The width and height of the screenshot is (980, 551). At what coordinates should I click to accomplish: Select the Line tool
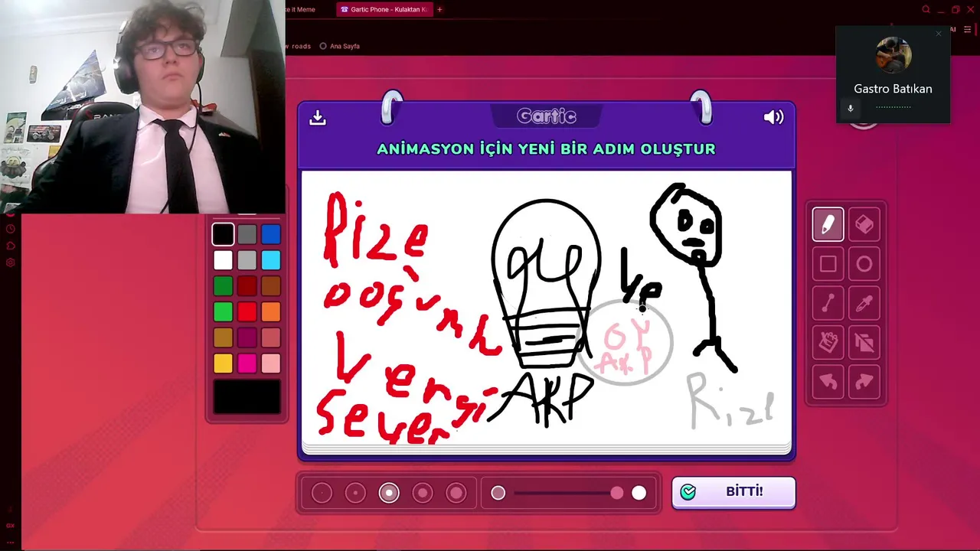828,304
